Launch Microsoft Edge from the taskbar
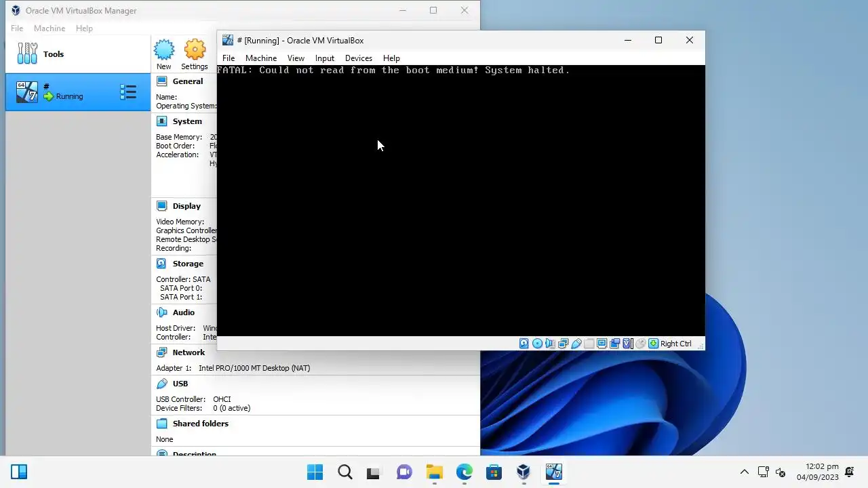Viewport: 868px width, 488px height. point(464,472)
